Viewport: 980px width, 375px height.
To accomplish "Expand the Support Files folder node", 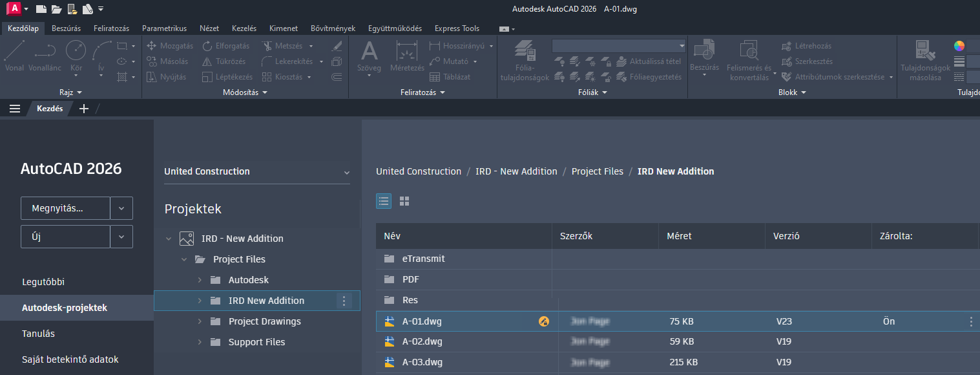I will click(200, 342).
